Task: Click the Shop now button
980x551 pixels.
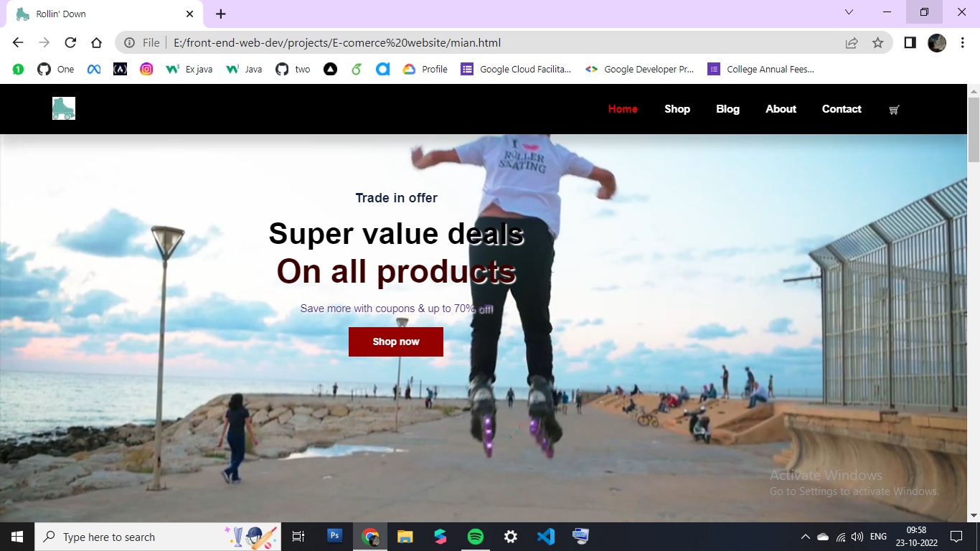Action: [395, 342]
